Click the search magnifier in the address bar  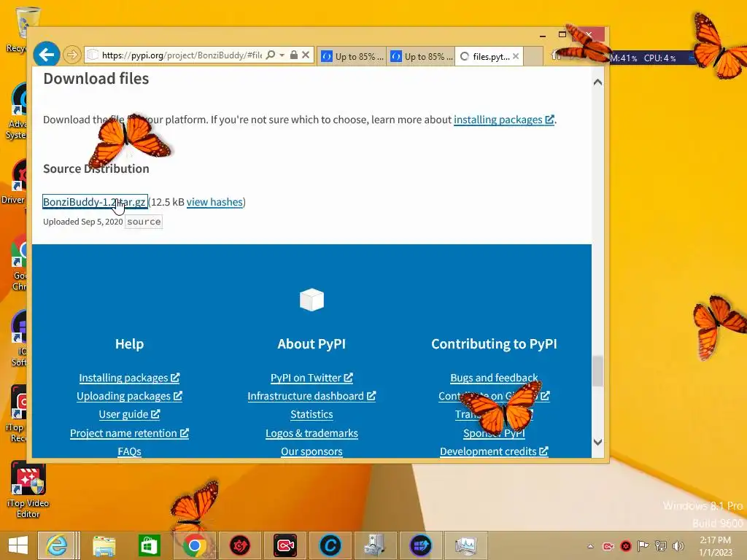pos(270,55)
